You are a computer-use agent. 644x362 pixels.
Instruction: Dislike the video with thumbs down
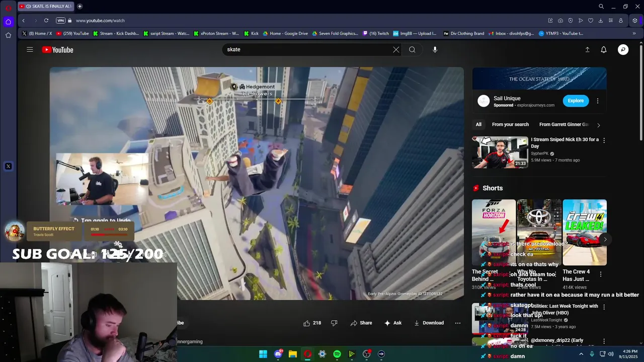click(x=334, y=323)
